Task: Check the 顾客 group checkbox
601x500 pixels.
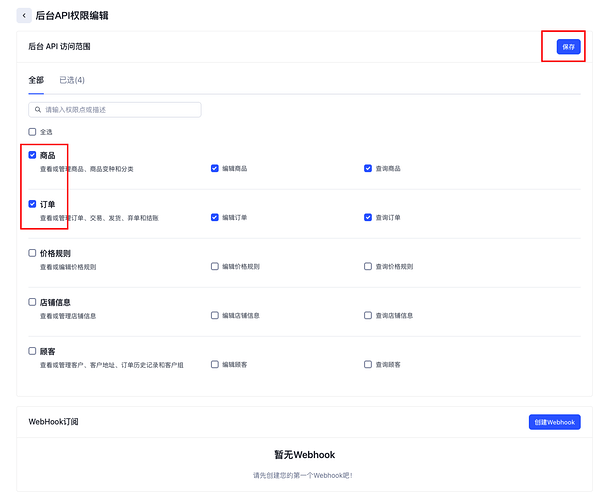Action: pos(32,351)
